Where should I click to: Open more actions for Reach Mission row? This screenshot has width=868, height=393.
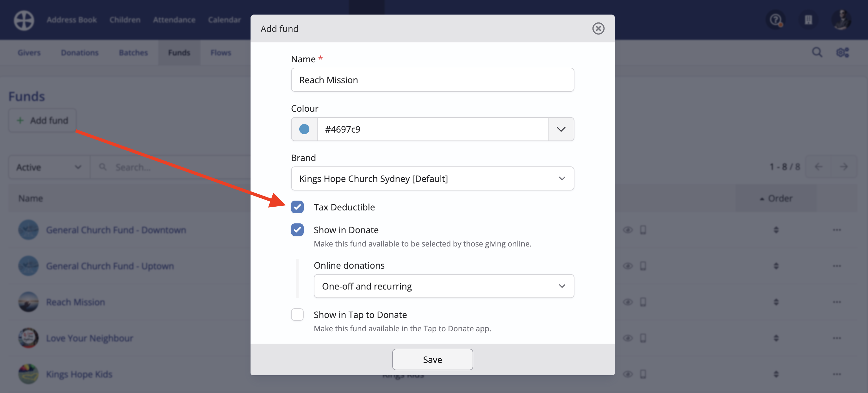click(x=837, y=302)
